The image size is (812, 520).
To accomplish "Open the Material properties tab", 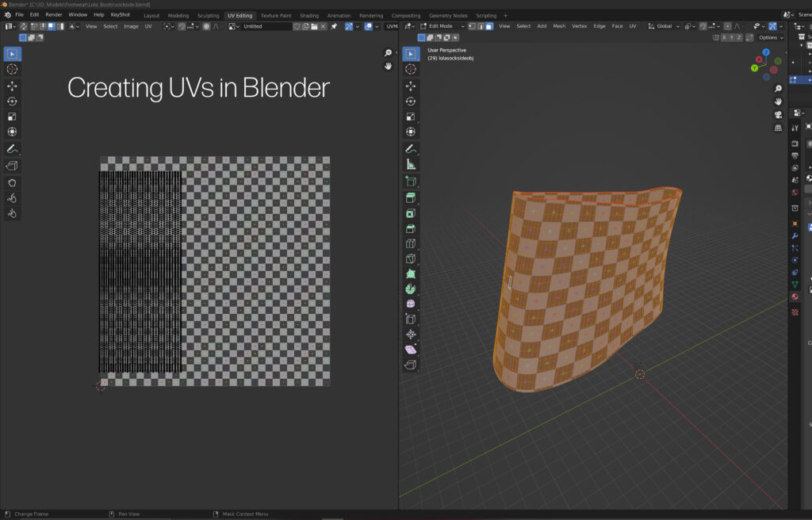I will point(795,296).
